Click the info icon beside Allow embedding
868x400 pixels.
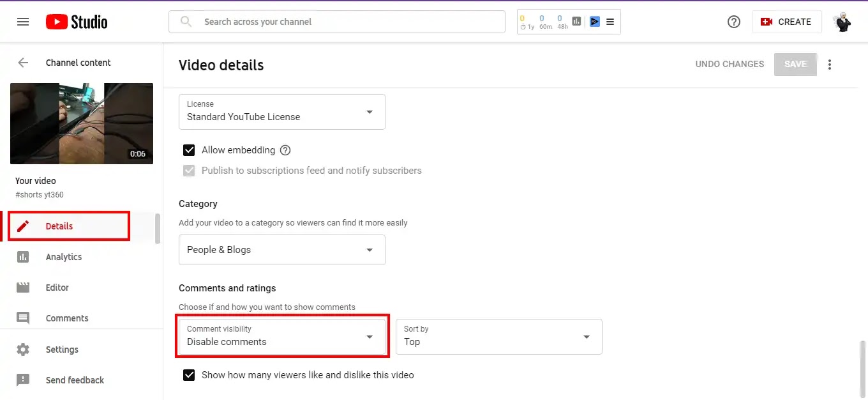coord(285,150)
